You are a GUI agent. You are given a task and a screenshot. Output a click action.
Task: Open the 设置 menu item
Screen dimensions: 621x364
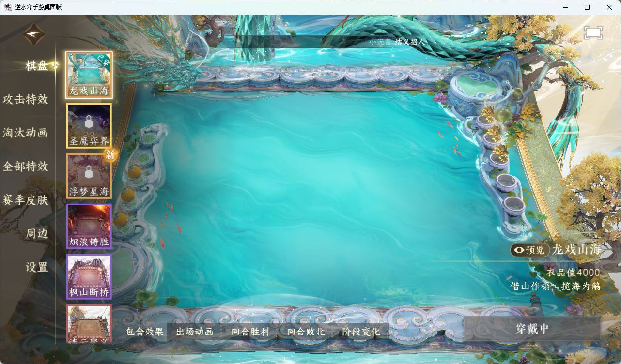tap(37, 267)
